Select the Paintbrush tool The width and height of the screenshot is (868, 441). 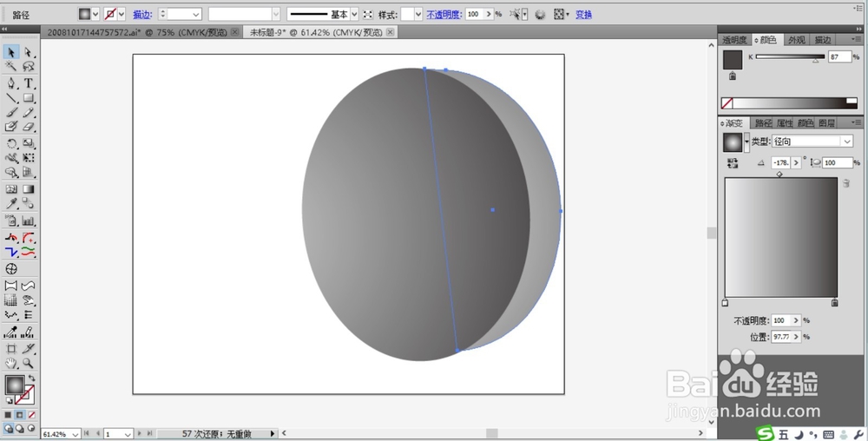pos(11,112)
